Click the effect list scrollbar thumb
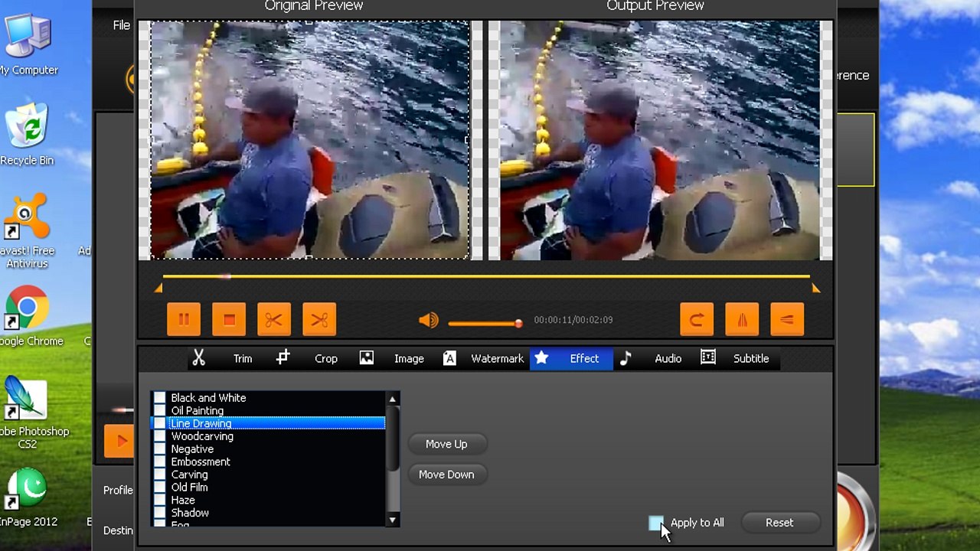Viewport: 980px width, 551px height. [x=393, y=439]
